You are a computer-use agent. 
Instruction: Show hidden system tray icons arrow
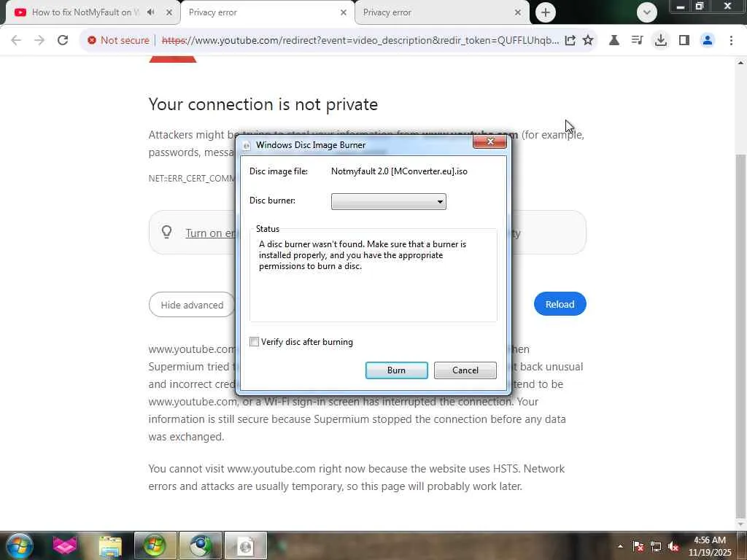click(x=620, y=546)
